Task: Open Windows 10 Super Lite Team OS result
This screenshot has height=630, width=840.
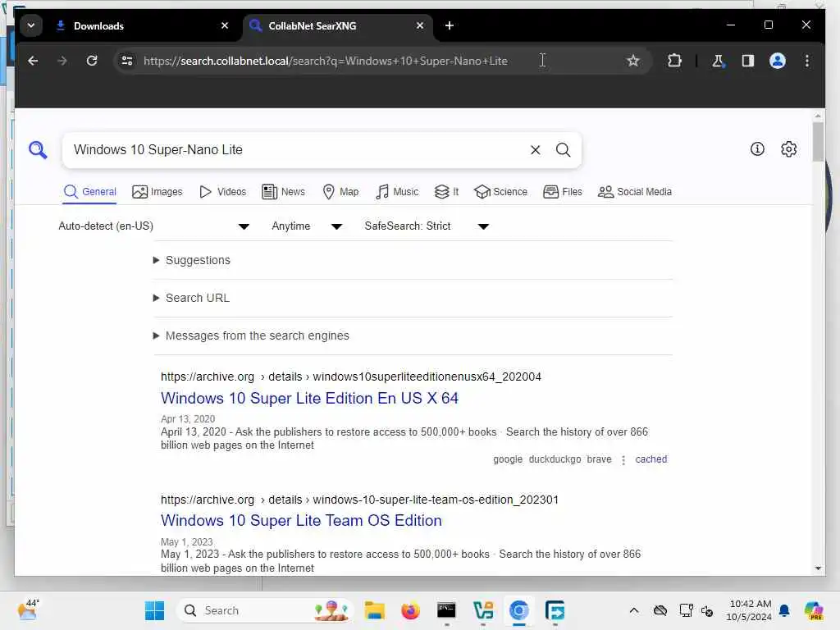Action: click(x=301, y=521)
